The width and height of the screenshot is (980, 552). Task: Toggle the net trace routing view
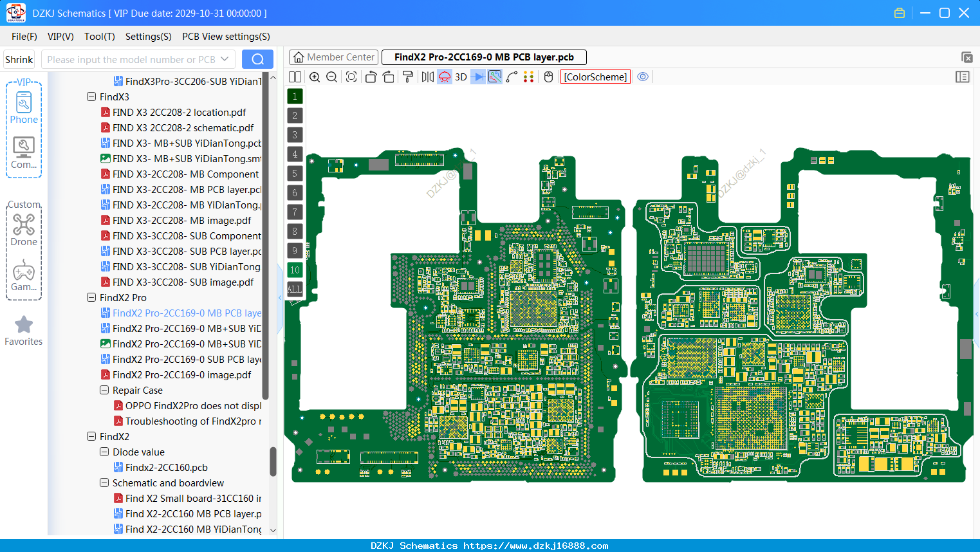[x=495, y=77]
